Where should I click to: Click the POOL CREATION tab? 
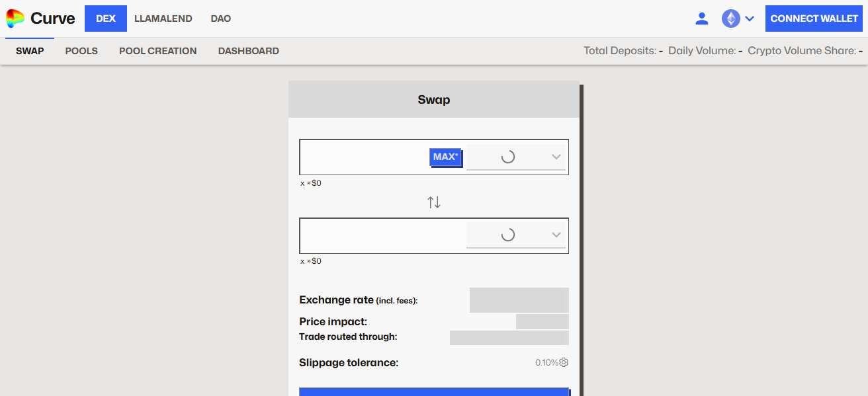click(x=157, y=50)
